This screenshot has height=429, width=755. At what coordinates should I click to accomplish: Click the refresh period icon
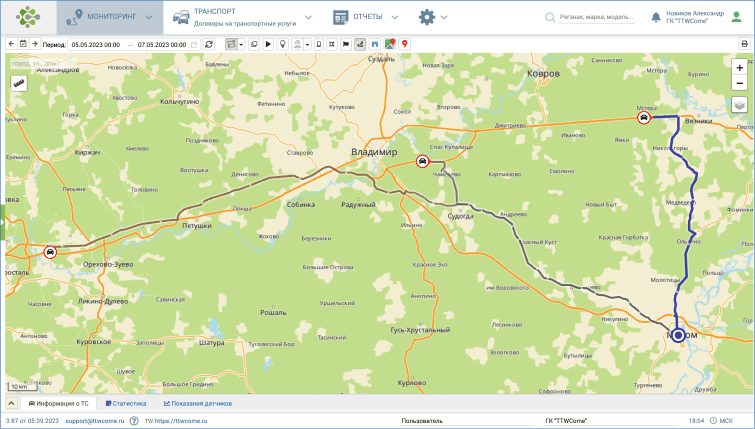(x=208, y=44)
